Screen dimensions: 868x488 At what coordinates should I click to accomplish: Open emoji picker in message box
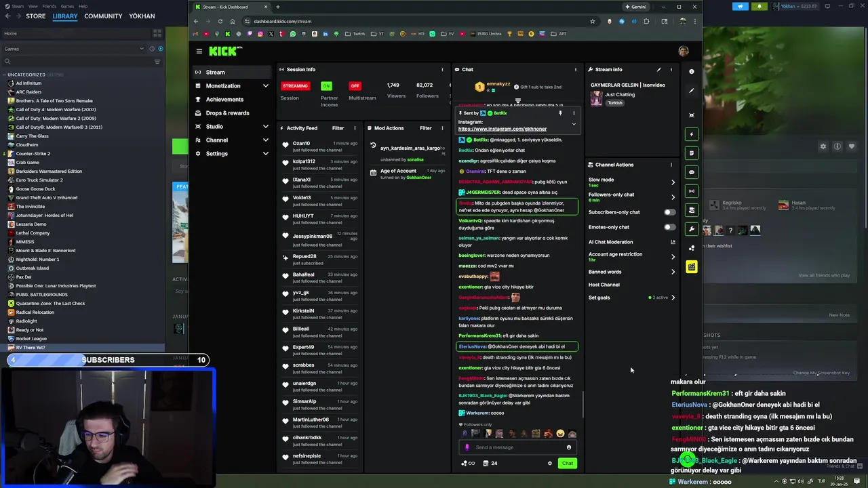click(569, 447)
